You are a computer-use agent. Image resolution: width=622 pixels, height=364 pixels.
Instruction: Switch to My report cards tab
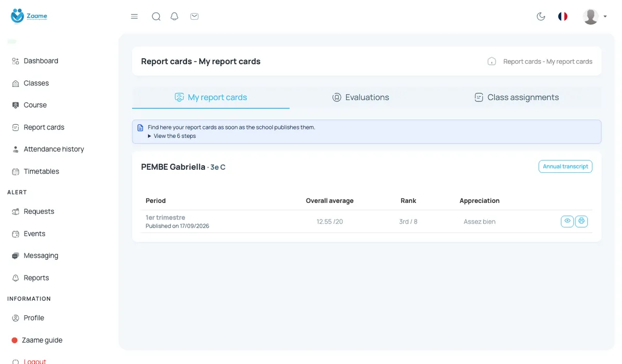(x=211, y=97)
